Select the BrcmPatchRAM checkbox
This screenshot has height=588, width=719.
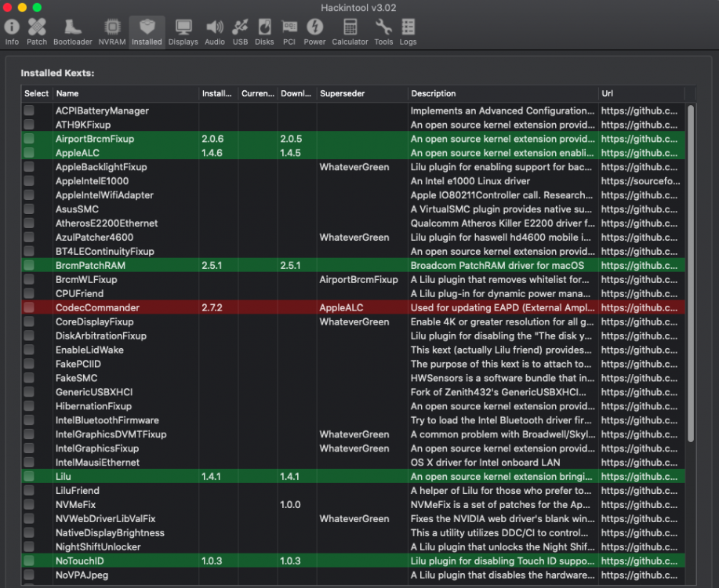coord(29,265)
